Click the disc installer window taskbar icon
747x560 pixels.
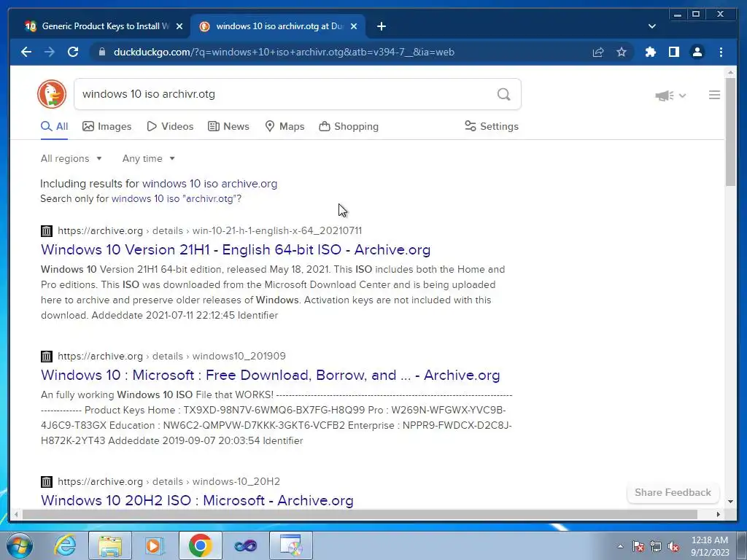[x=290, y=545]
